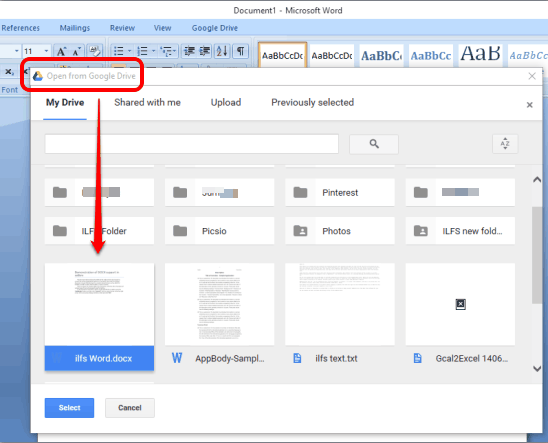
Task: Expand the Multilevel list dropdown arrow
Action: tap(174, 51)
